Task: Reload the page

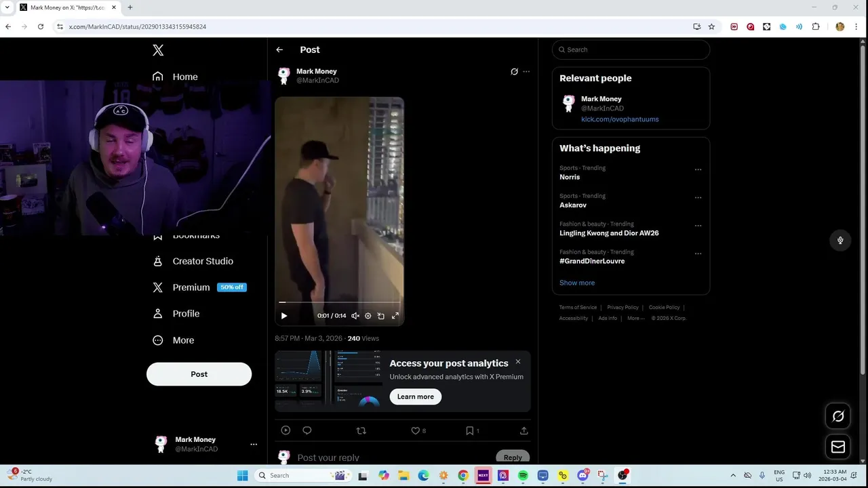Action: pyautogui.click(x=41, y=26)
